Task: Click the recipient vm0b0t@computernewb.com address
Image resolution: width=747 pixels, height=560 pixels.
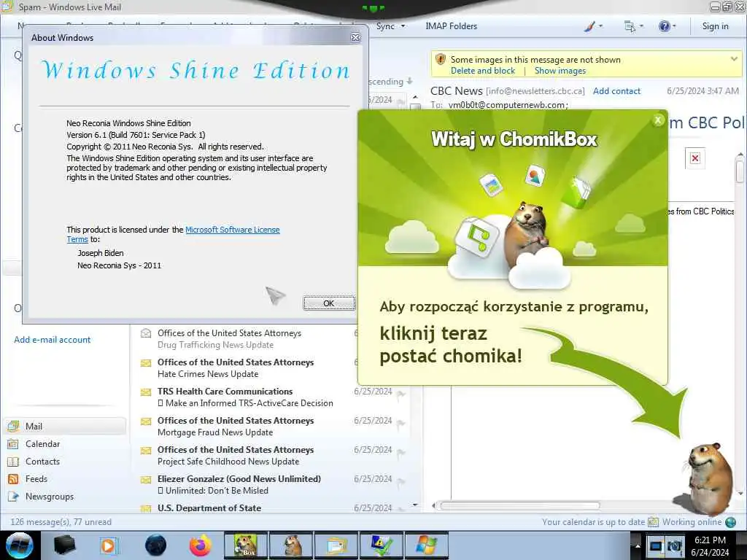Action: pos(508,105)
